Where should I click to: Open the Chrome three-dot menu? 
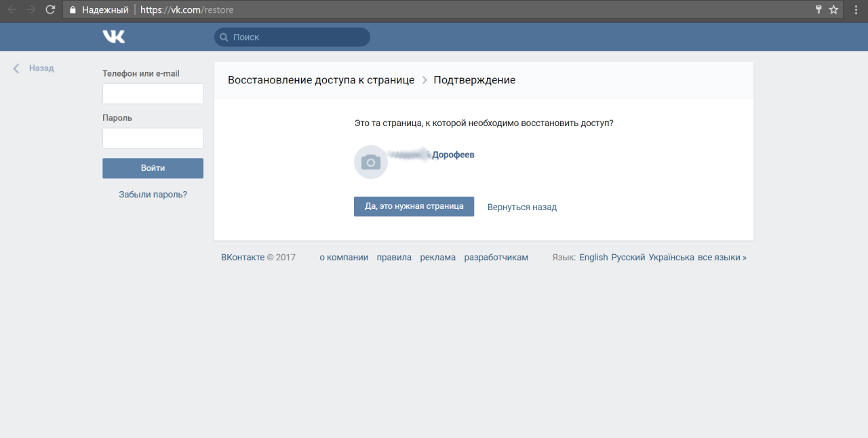tap(856, 10)
